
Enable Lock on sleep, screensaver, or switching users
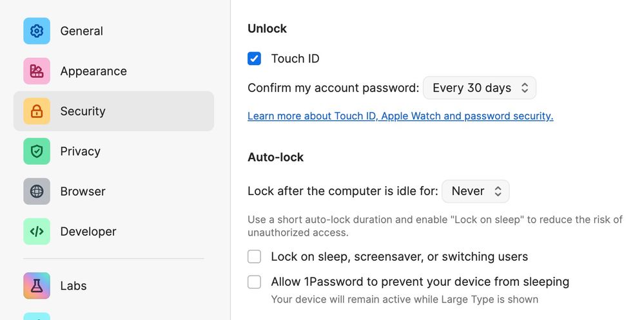(x=254, y=257)
